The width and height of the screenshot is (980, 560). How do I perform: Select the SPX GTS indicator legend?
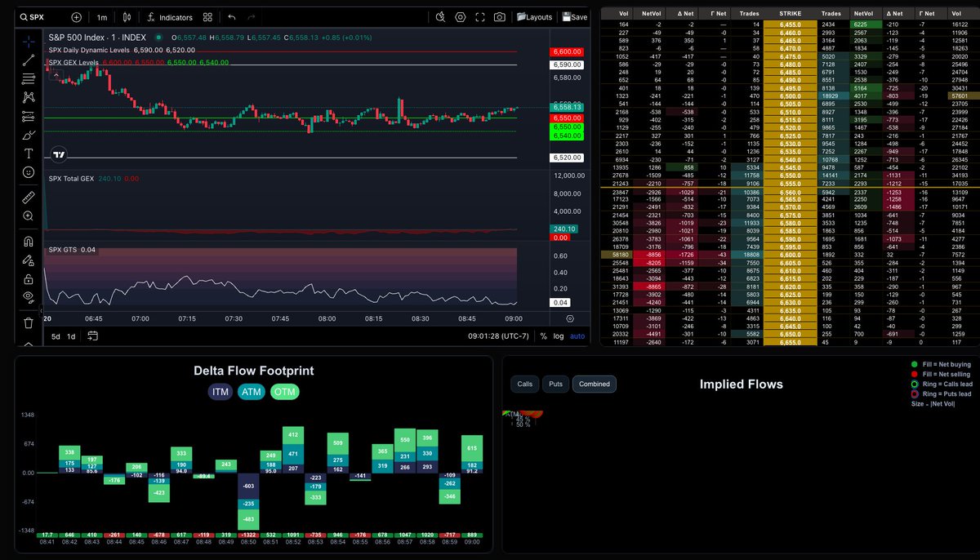(x=63, y=250)
